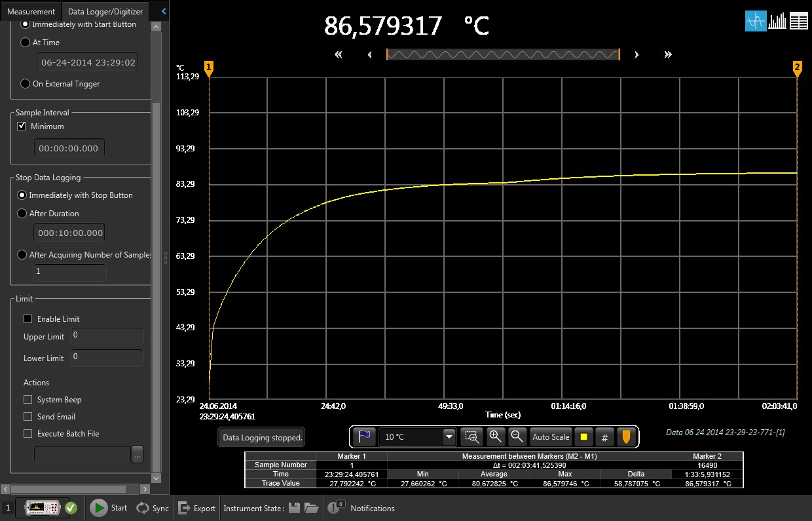Select marker 2 flag on chart
This screenshot has height=521, width=812.
(797, 68)
